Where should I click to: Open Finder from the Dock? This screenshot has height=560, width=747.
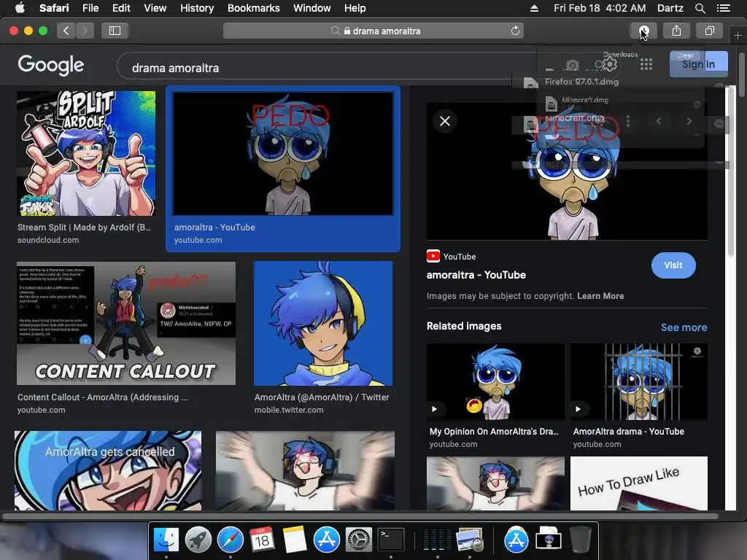tap(166, 540)
